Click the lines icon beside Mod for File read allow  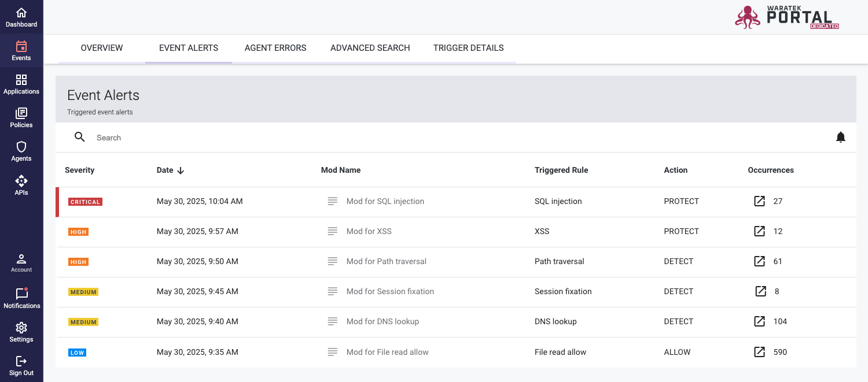(x=332, y=352)
